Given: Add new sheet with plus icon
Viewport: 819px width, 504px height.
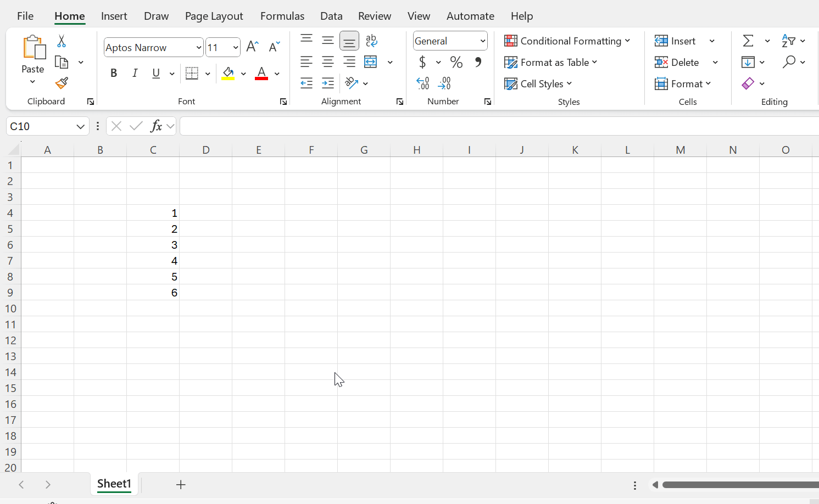Looking at the screenshot, I should 181,484.
